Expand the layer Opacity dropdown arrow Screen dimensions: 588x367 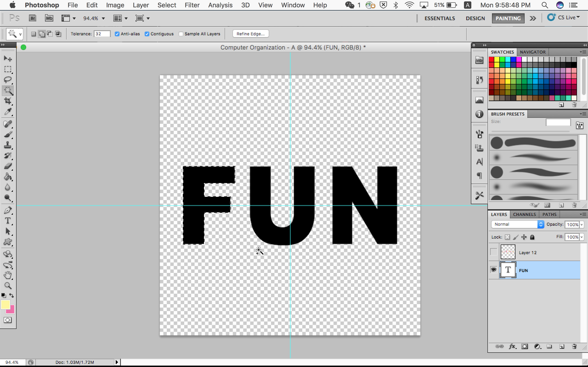pyautogui.click(x=582, y=225)
